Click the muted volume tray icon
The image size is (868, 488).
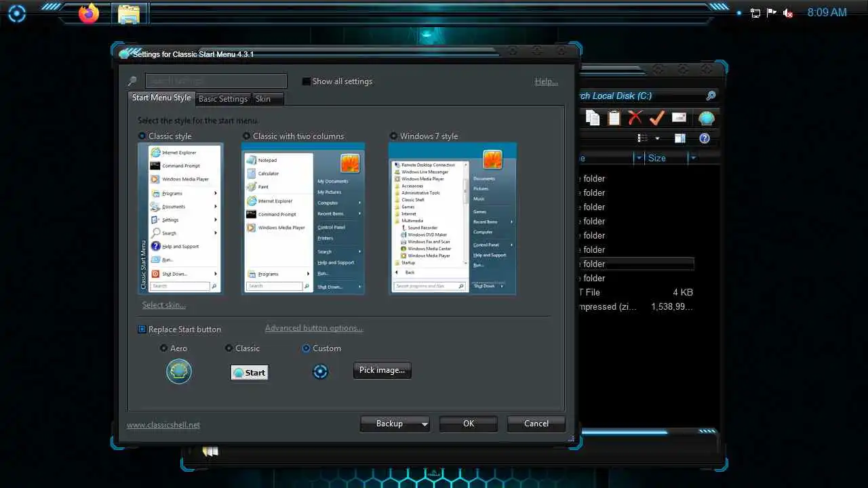pos(788,13)
